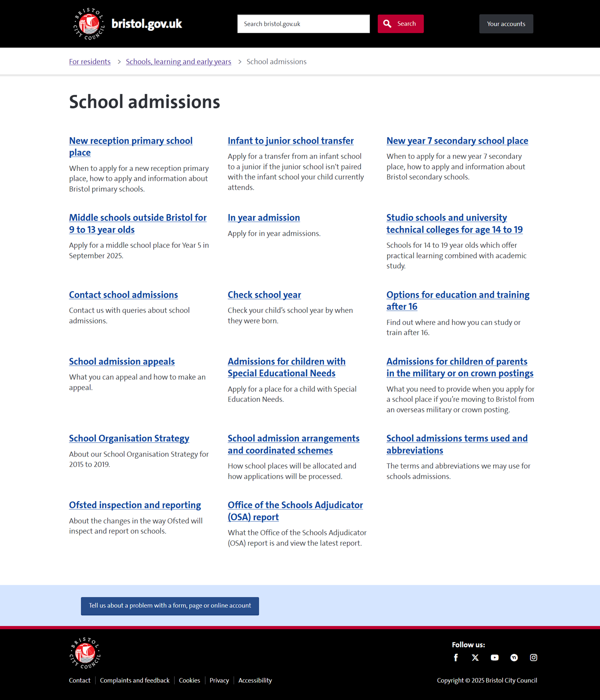
Task: Click the Bristol City Council footer logo
Action: (x=85, y=653)
